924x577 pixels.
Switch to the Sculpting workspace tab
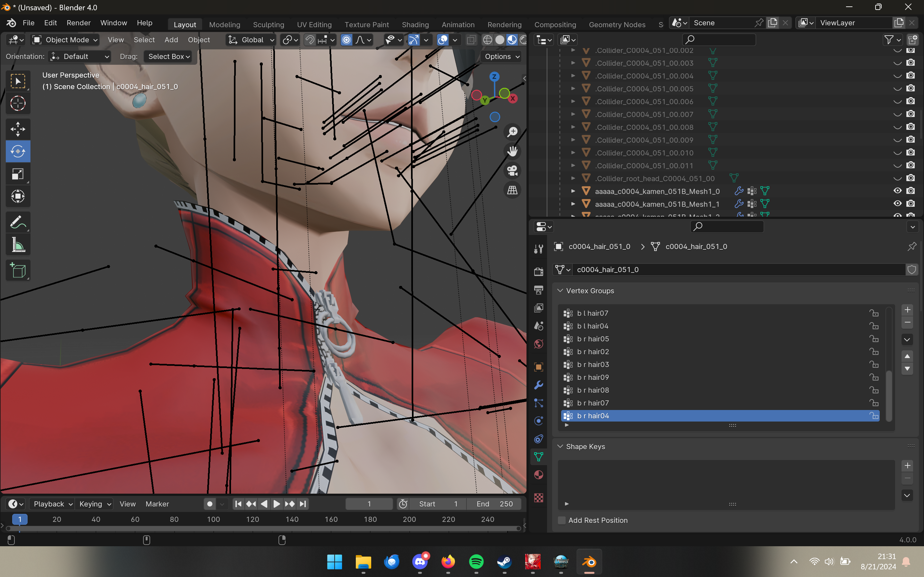point(269,24)
